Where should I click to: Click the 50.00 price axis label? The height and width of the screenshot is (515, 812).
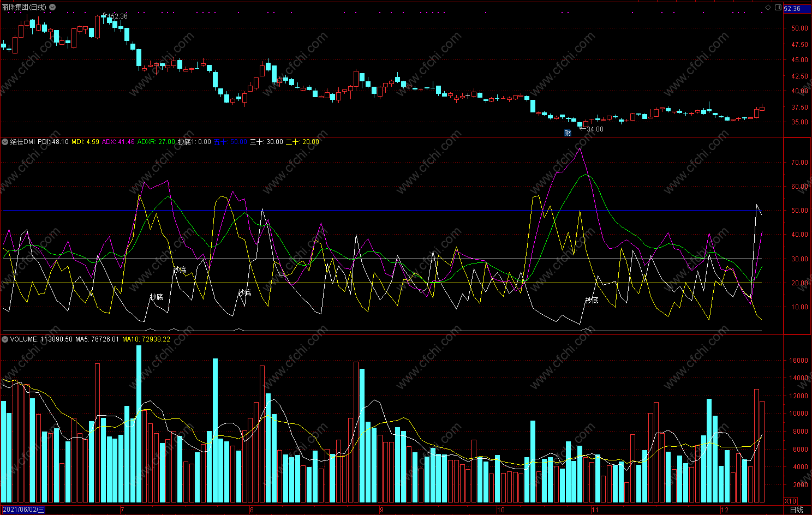(x=799, y=28)
